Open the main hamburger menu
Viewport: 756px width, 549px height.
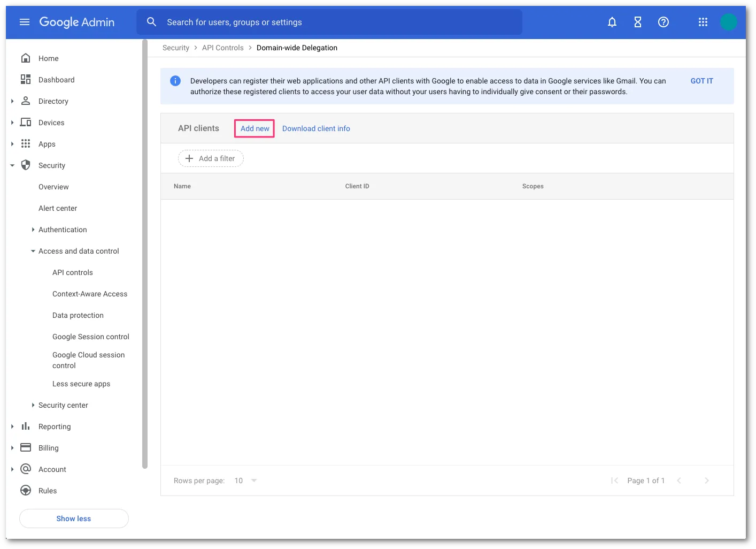pyautogui.click(x=24, y=22)
